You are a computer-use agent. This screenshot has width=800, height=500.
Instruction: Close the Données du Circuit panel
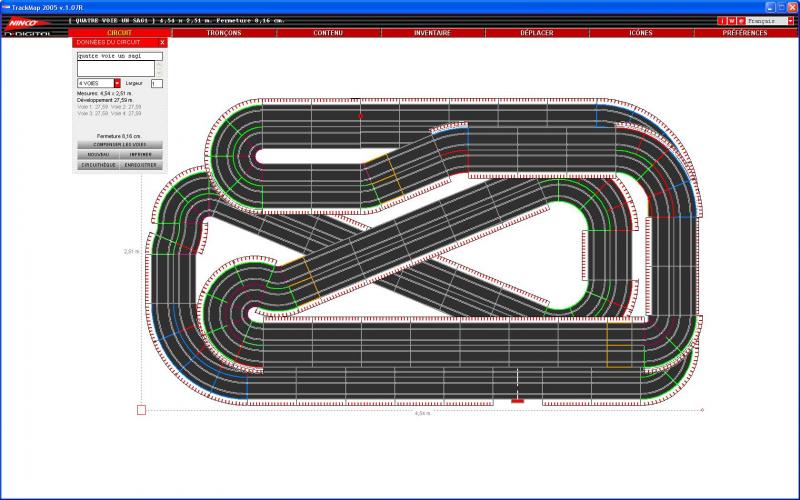(x=162, y=42)
